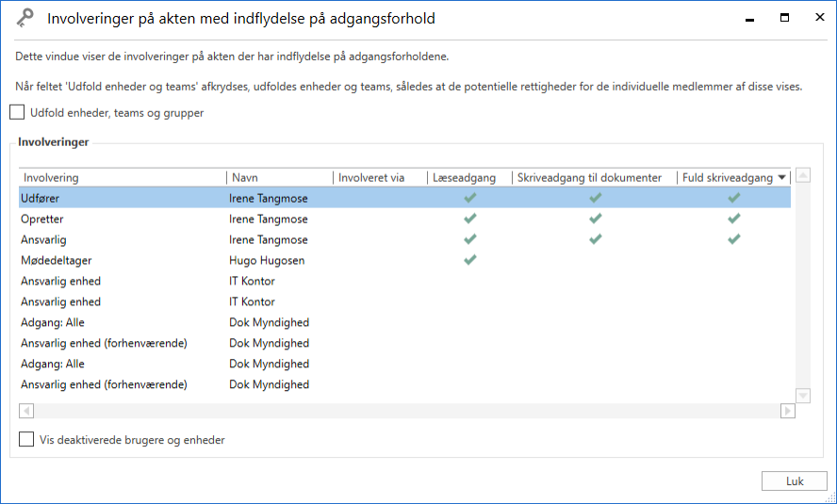Click the Læseadgang column header
This screenshot has height=504, width=837.
(x=468, y=177)
